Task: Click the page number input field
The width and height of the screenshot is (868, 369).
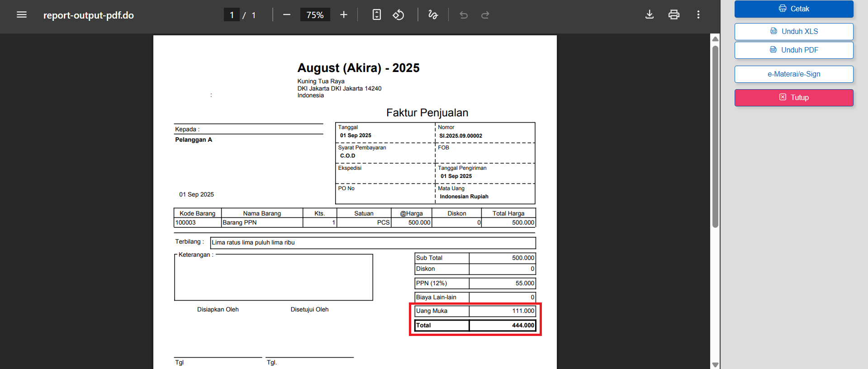Action: tap(232, 15)
